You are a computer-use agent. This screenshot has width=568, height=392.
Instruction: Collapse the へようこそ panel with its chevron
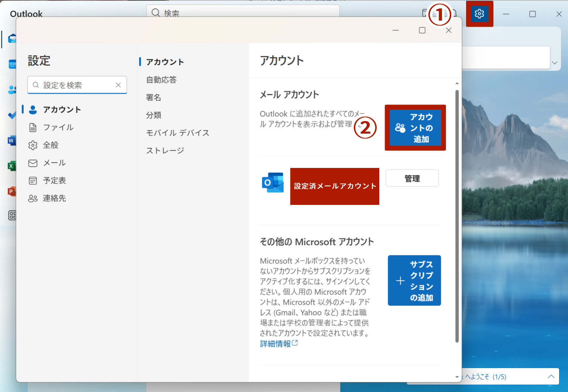pyautogui.click(x=550, y=376)
